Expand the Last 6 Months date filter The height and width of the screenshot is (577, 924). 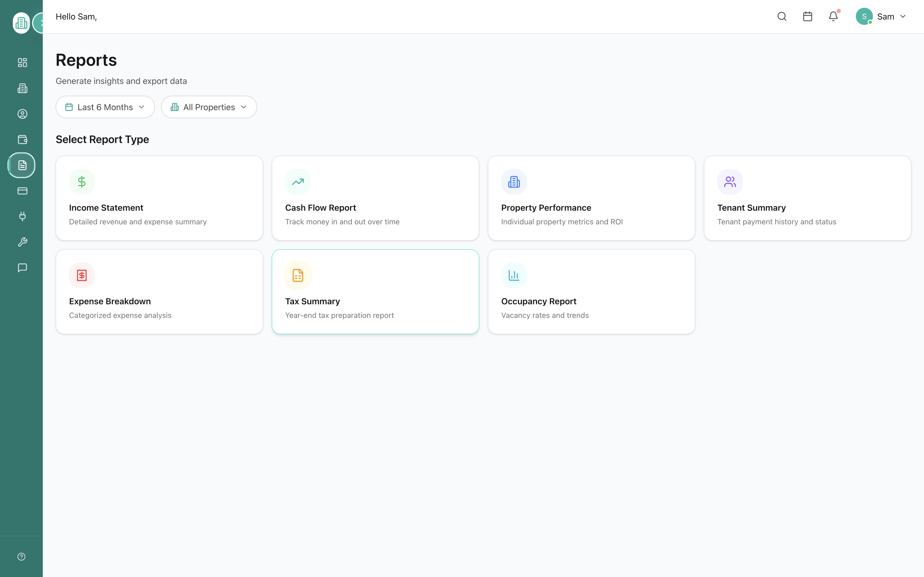pyautogui.click(x=105, y=107)
